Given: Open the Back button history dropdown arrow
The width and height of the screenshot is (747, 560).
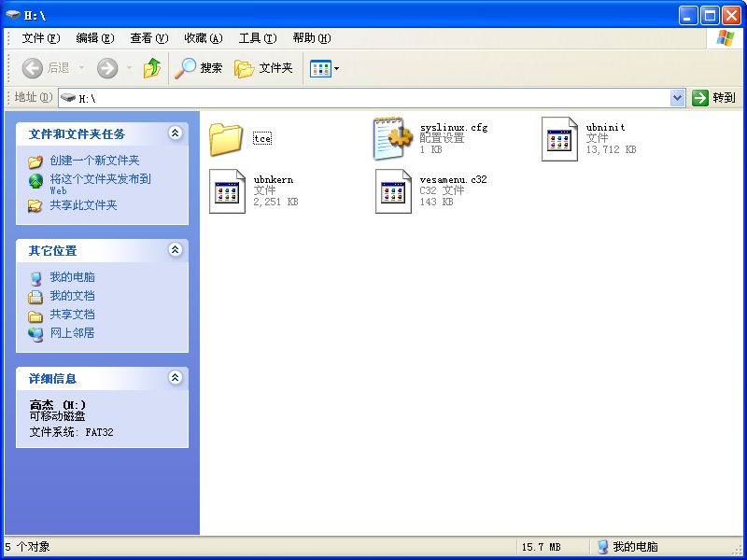Looking at the screenshot, I should pos(81,68).
